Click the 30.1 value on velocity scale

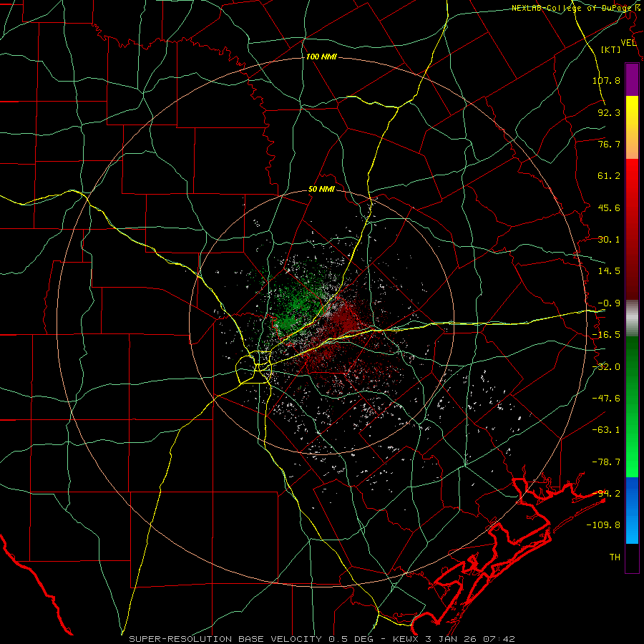609,240
